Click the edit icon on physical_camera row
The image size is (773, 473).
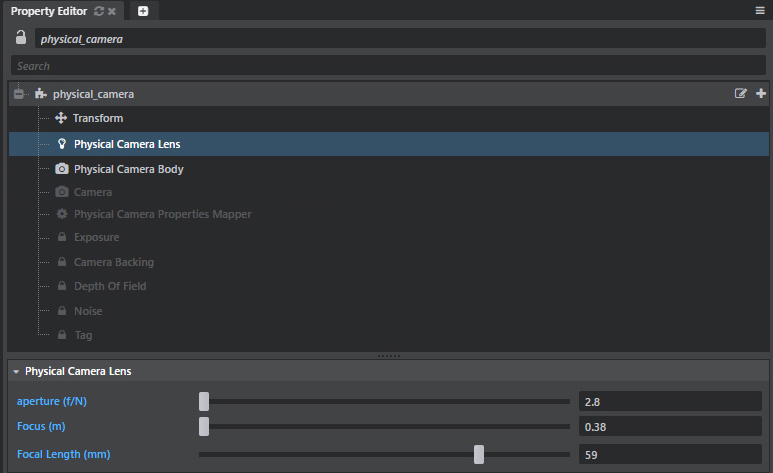[740, 93]
